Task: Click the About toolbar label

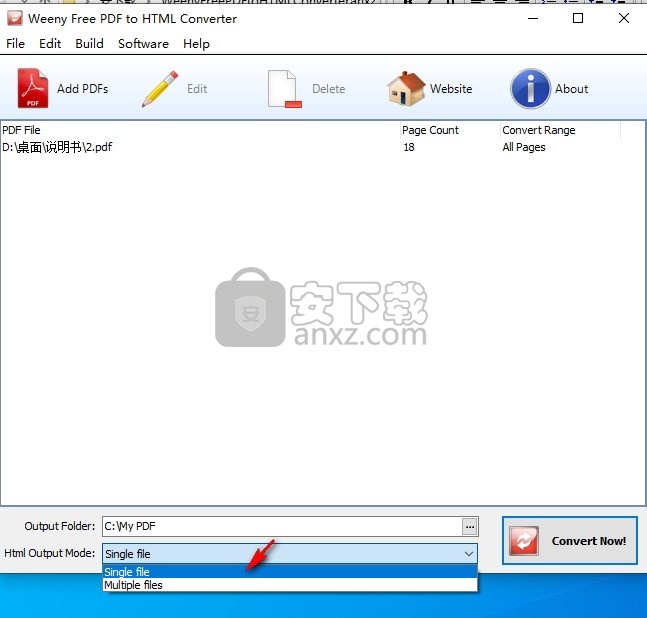Action: tap(571, 89)
